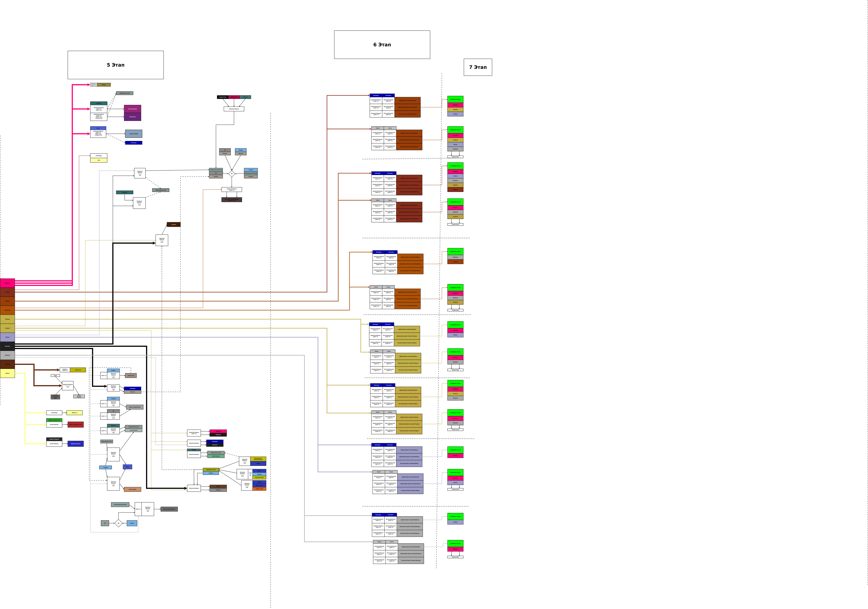Click the Propane source block at left
868x609 pixels.
point(8,319)
